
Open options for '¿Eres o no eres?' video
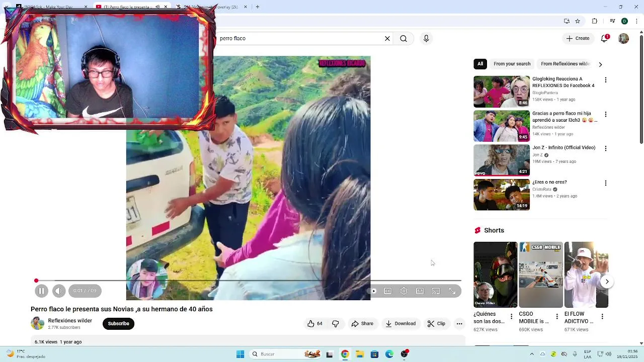[x=606, y=183]
